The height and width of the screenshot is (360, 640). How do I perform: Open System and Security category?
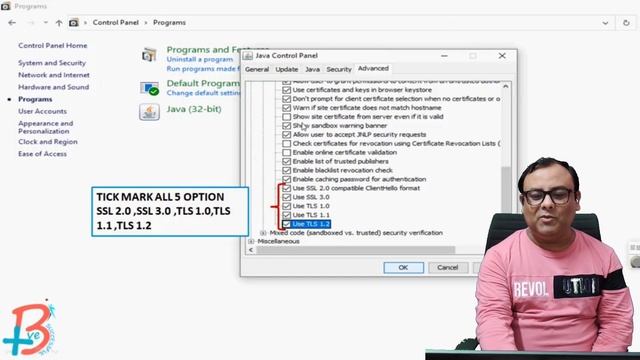(52, 63)
